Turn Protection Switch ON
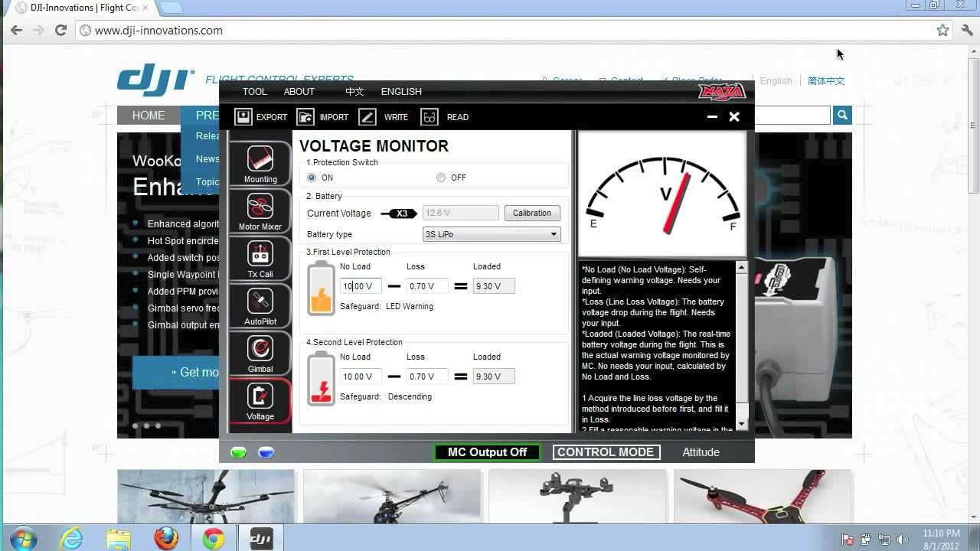This screenshot has height=551, width=980. (312, 178)
